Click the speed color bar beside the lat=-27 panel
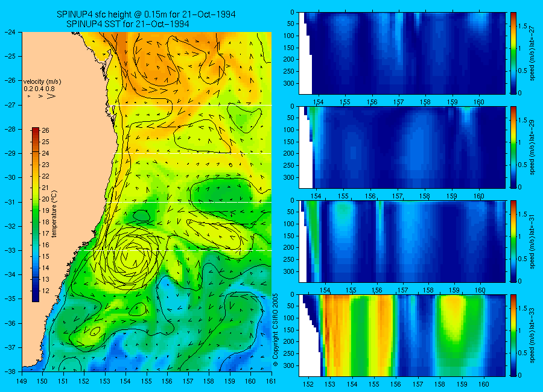 point(513,53)
